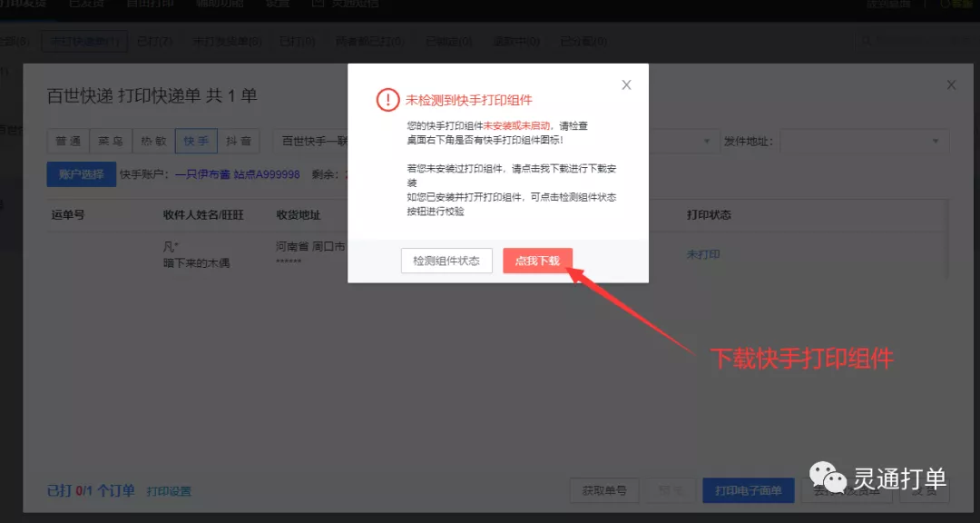Click the 收件人姓名/旺旺 column header
980x523 pixels.
click(203, 215)
